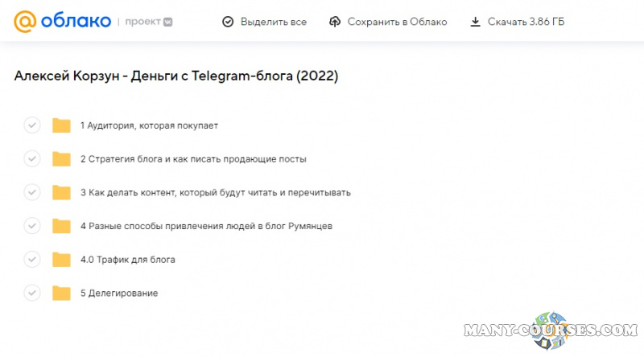This screenshot has width=644, height=357.
Task: Click the cloud upload icon for saving
Action: [x=335, y=22]
